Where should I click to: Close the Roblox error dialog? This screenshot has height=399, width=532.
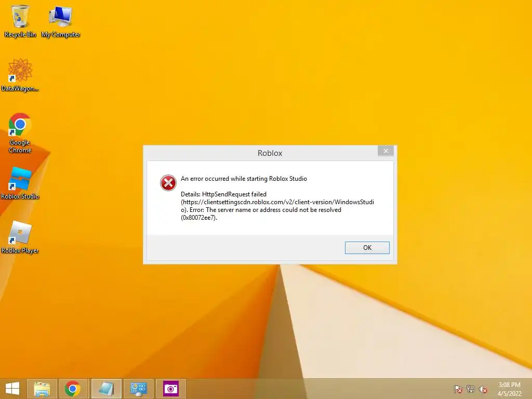tap(386, 151)
